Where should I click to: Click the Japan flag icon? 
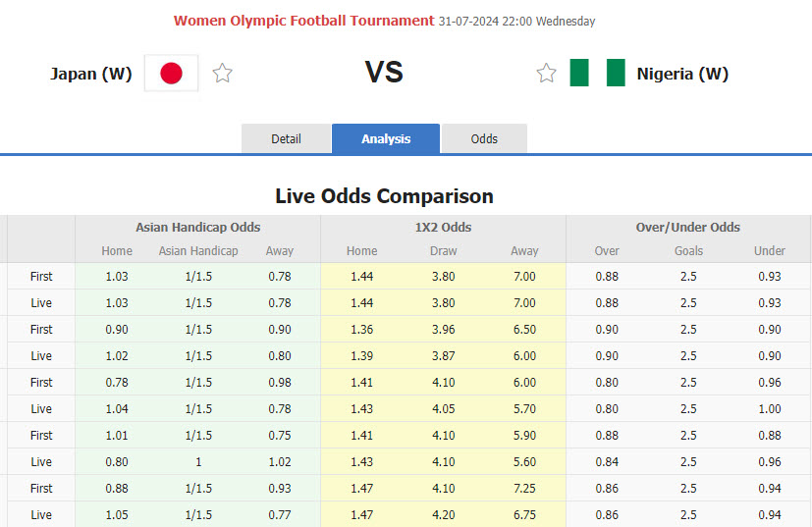coord(172,73)
